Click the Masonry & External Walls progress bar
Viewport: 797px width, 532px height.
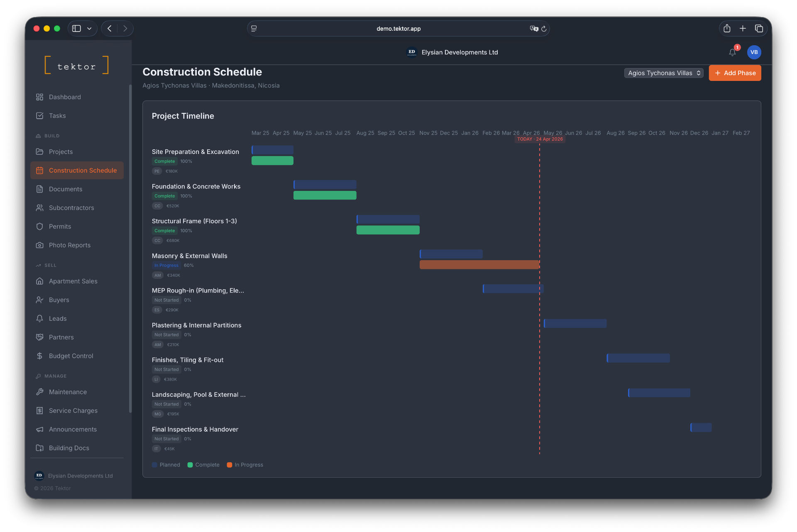point(479,264)
